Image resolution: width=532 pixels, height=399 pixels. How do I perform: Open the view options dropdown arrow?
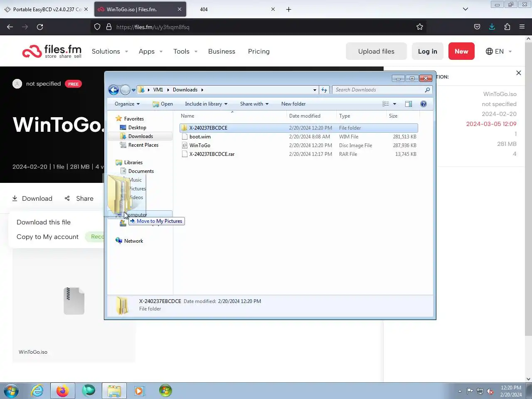coord(394,104)
